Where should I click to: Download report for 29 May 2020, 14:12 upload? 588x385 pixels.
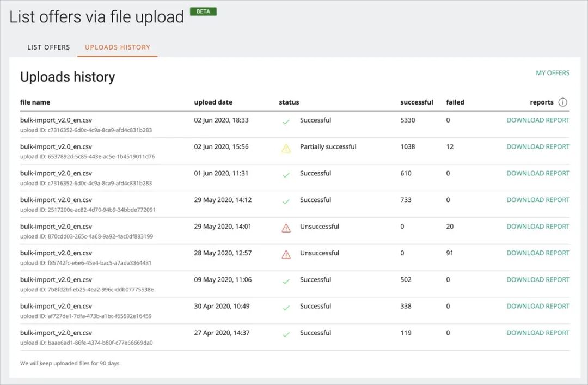(538, 200)
